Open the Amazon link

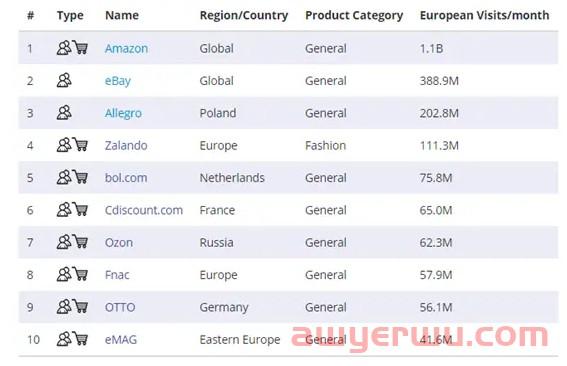pyautogui.click(x=126, y=48)
